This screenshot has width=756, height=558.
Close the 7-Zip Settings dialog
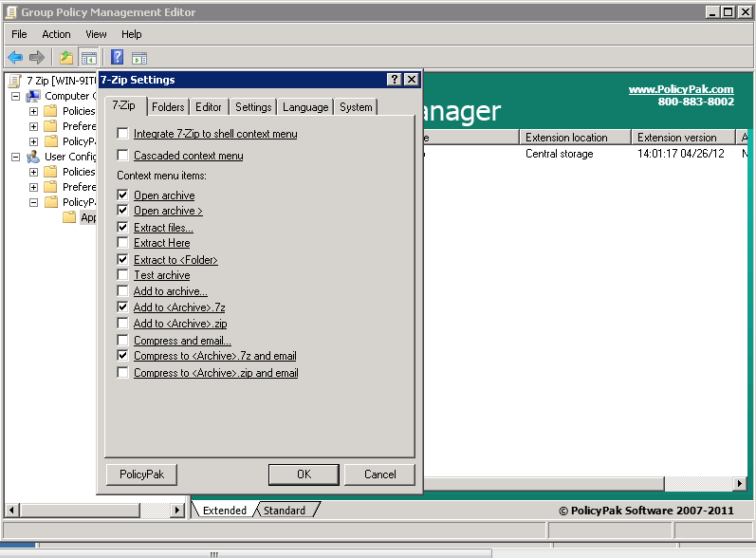click(x=412, y=80)
